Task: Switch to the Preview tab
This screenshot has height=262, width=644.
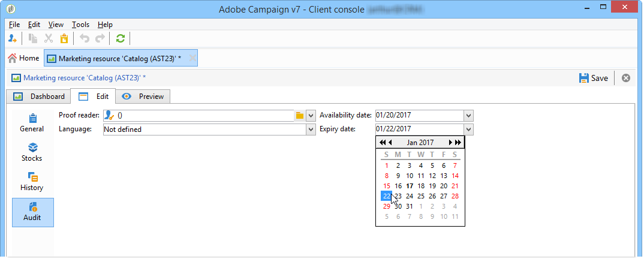Action: coord(143,97)
